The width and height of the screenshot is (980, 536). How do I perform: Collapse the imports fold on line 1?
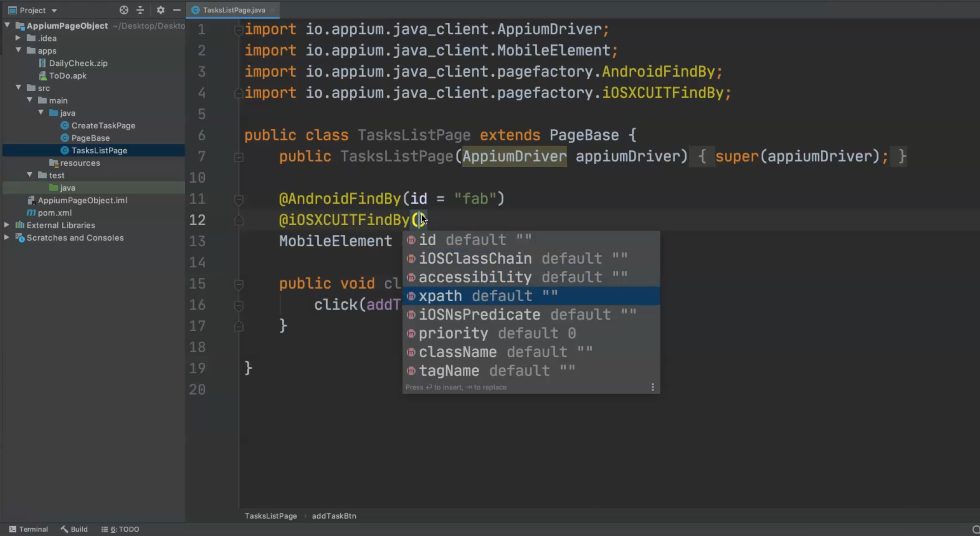coord(239,30)
